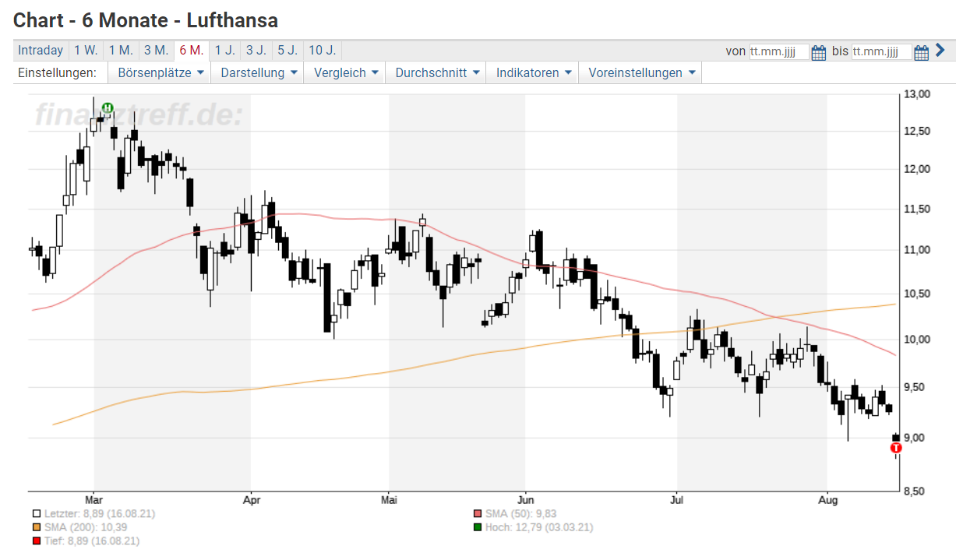Click the green H high marker on chart

pos(108,107)
